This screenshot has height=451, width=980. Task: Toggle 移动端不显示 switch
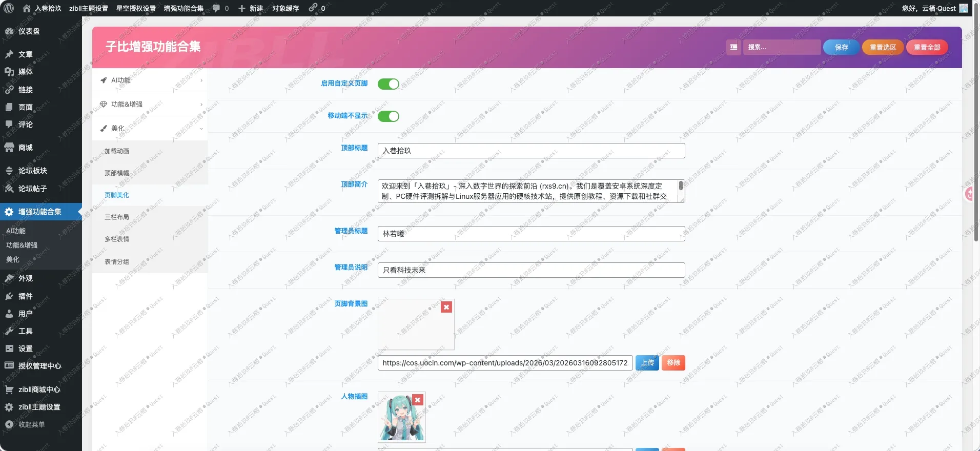click(x=389, y=116)
